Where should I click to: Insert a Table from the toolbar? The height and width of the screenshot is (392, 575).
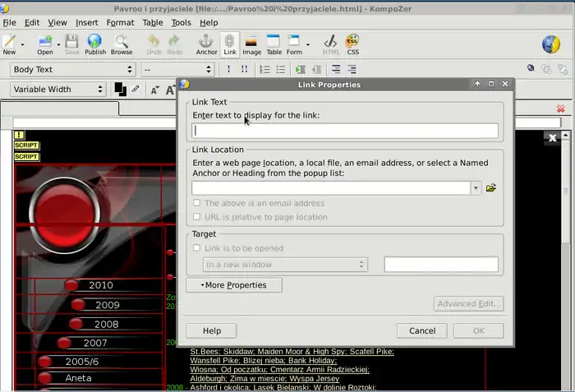point(274,43)
